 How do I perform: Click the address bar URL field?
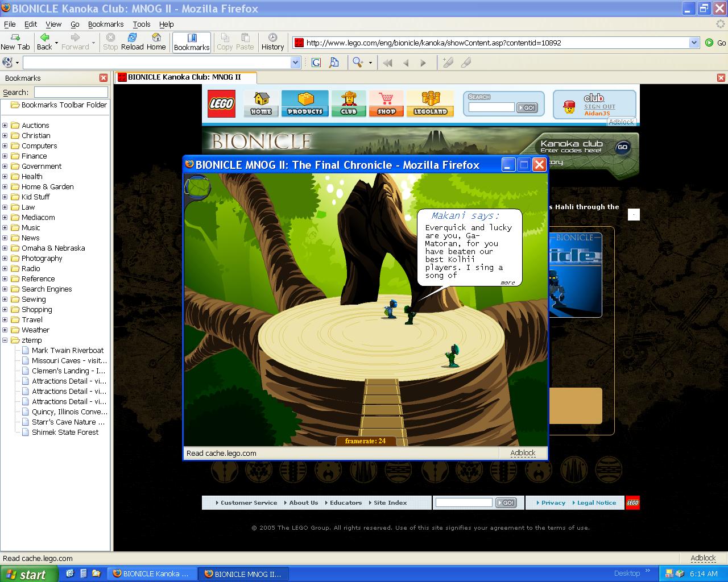497,43
